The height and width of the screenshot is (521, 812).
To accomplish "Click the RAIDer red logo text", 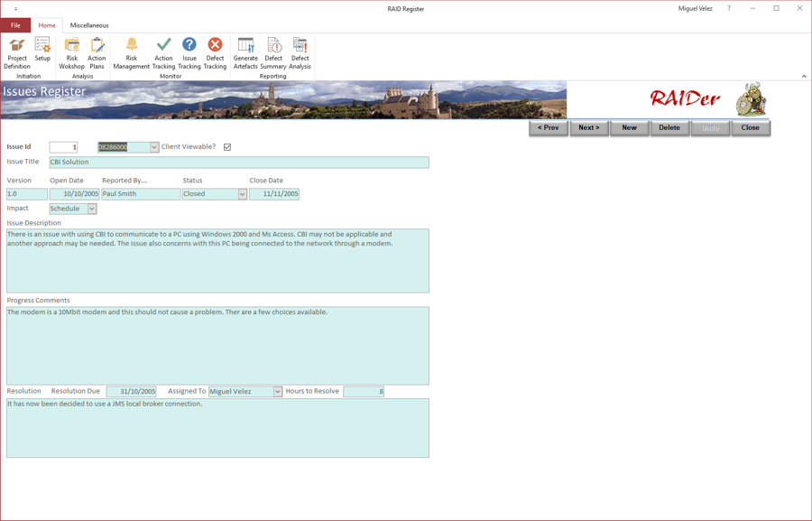I will (685, 98).
